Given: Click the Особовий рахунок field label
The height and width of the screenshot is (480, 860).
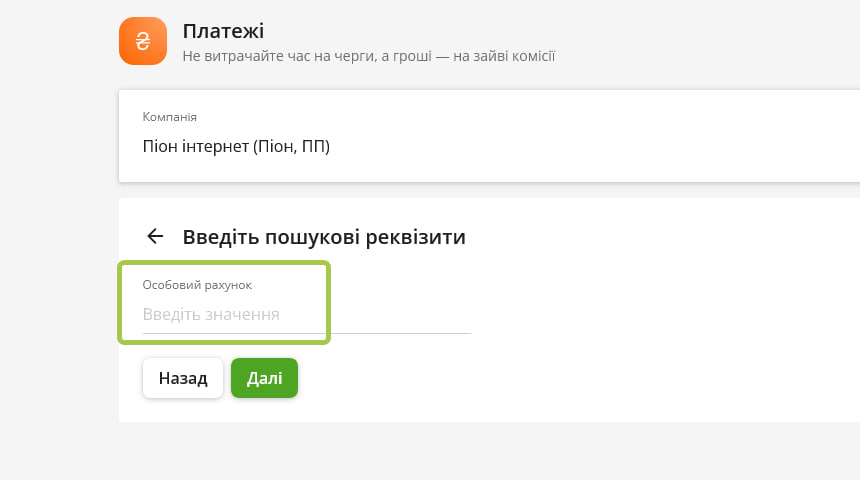Looking at the screenshot, I should click(x=197, y=285).
